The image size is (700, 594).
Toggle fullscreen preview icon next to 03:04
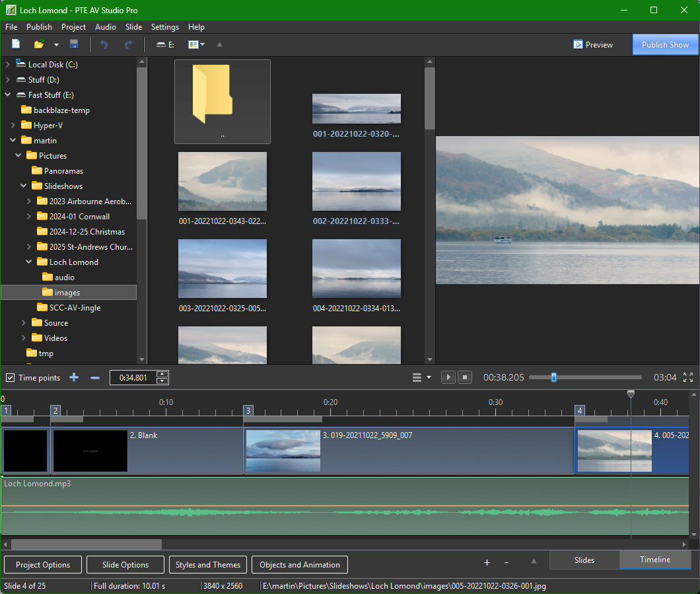(x=688, y=377)
